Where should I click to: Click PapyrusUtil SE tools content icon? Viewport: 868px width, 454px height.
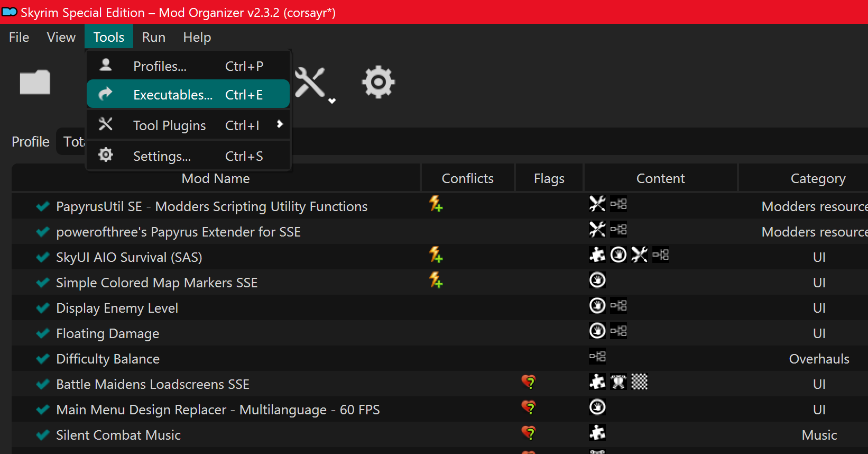coord(597,204)
